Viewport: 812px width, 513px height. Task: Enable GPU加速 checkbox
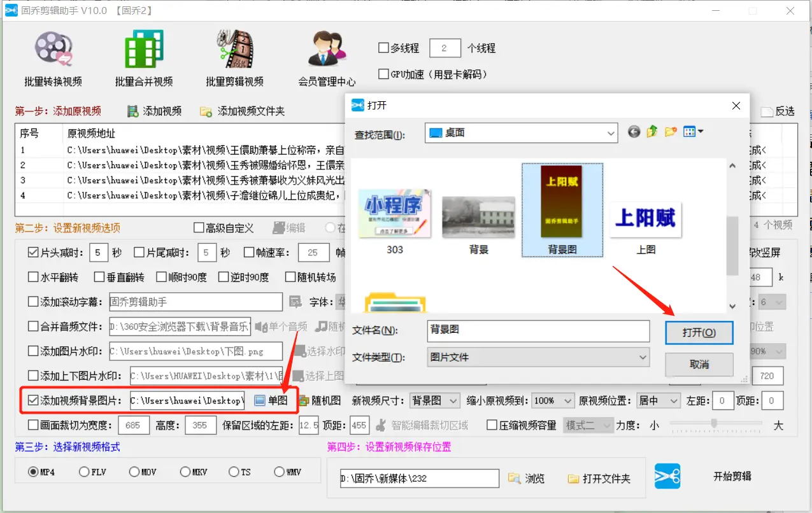[x=383, y=74]
